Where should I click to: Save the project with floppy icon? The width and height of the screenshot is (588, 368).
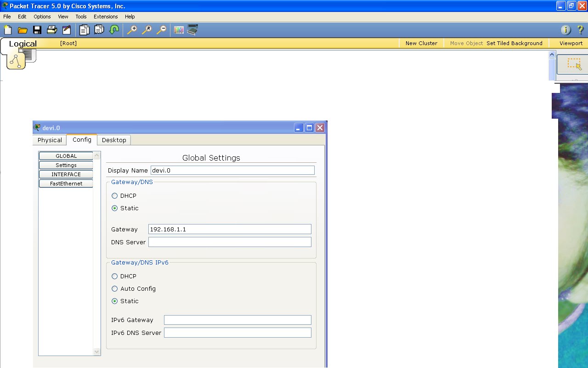pos(37,30)
